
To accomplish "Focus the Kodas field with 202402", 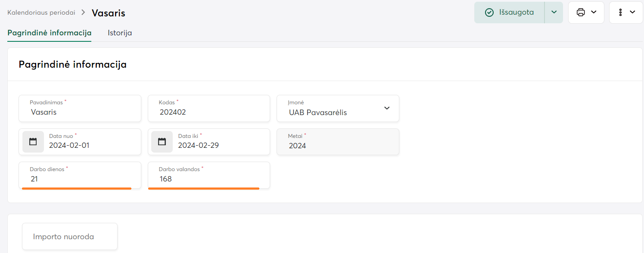I will (x=209, y=112).
